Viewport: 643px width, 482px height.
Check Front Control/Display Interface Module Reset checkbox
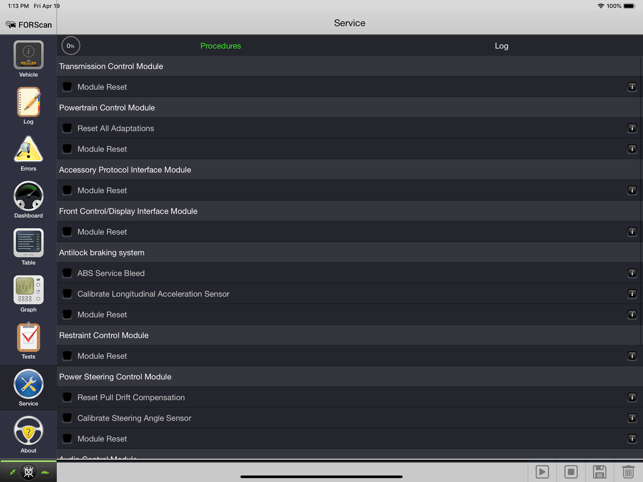click(67, 232)
